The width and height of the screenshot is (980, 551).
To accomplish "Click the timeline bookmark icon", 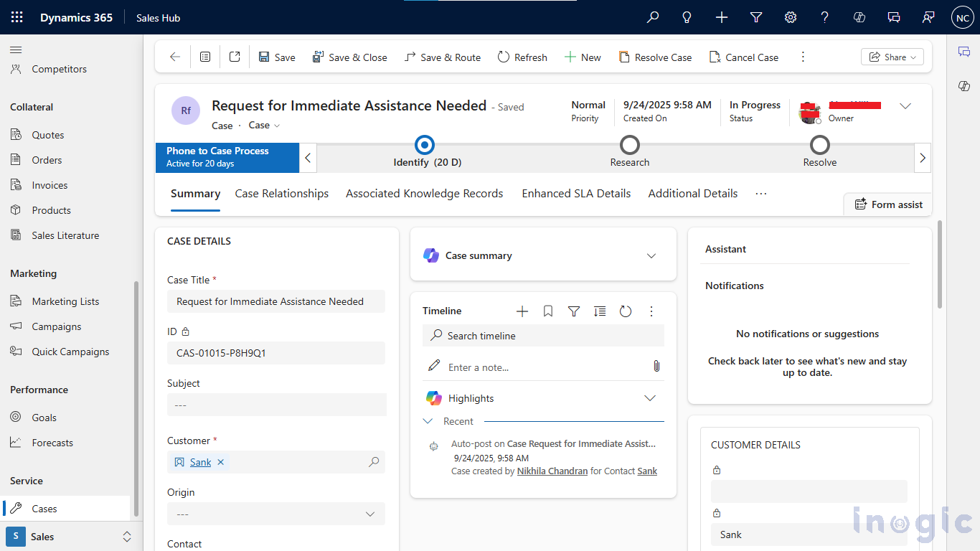I will point(548,311).
